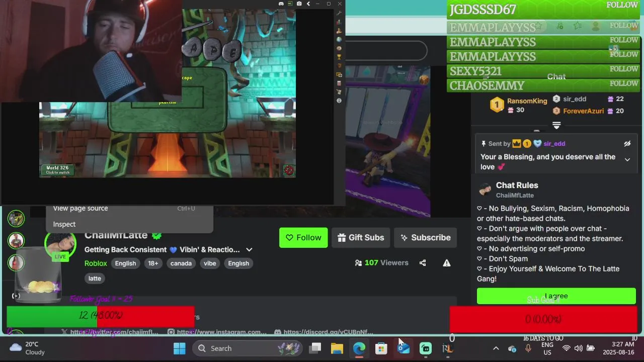Click the canada tag
The height and width of the screenshot is (362, 644).
[x=181, y=263]
